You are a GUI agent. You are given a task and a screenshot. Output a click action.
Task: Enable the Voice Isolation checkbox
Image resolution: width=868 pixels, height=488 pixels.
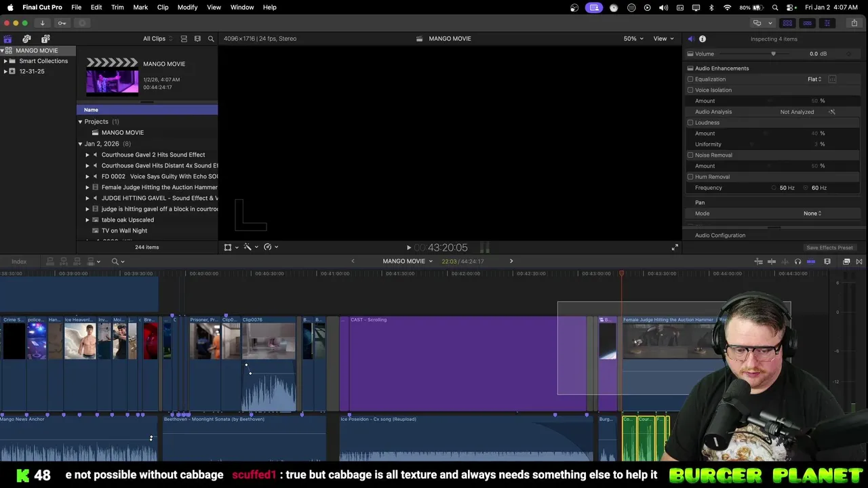pyautogui.click(x=690, y=90)
